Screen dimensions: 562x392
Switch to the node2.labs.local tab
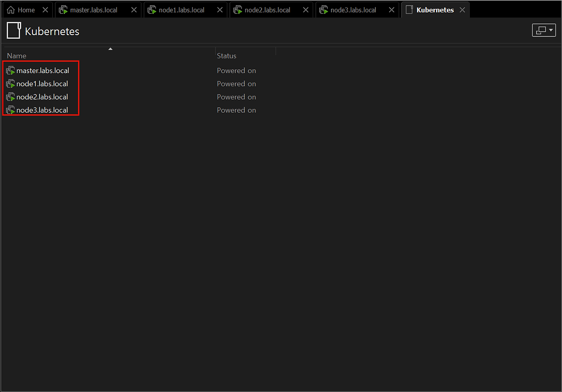(x=267, y=10)
